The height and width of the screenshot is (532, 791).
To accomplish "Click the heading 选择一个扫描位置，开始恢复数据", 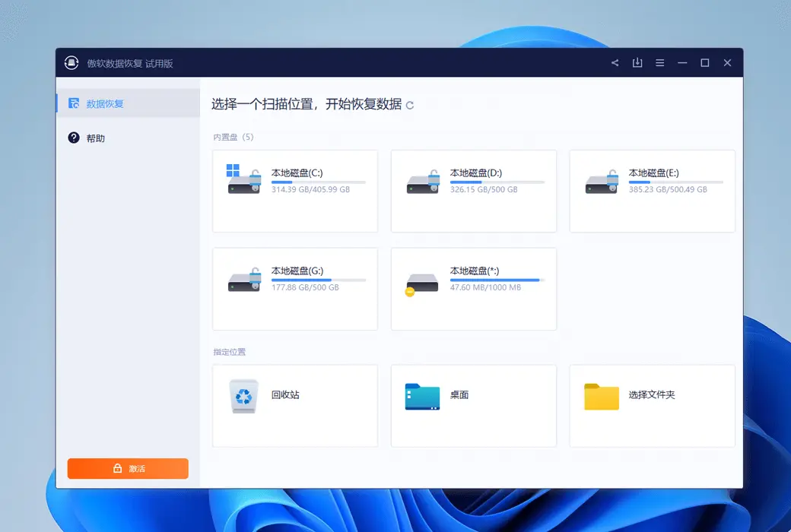I will tap(307, 104).
